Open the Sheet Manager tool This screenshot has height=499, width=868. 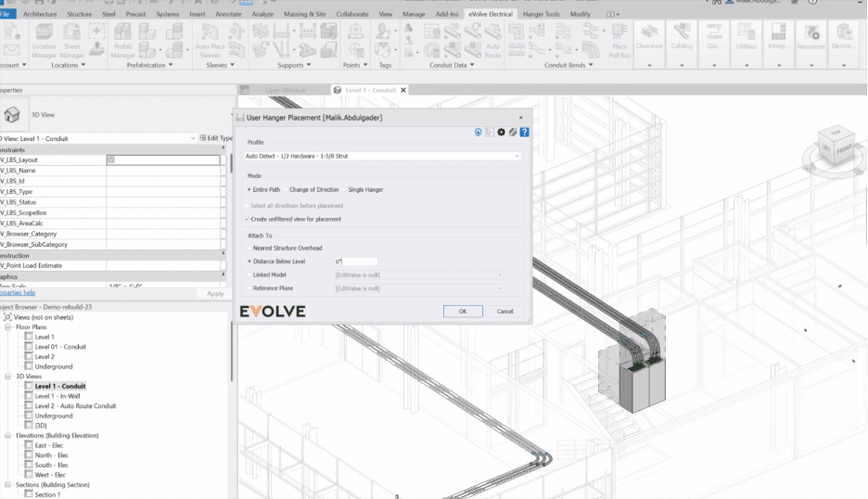[72, 41]
